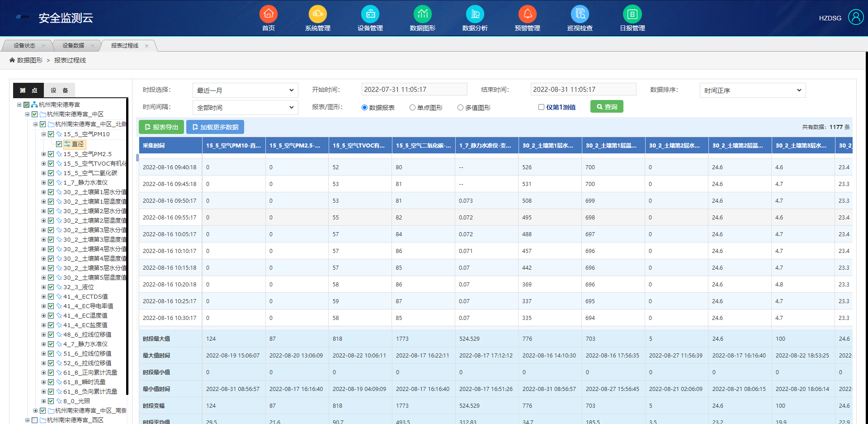Click the tree panel vertical scrollbar
This screenshot has height=424, width=868.
(127, 247)
